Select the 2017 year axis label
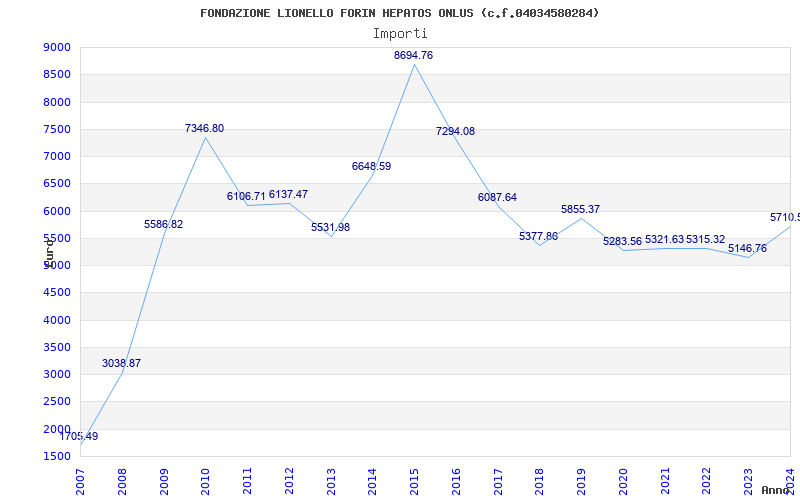 click(x=498, y=482)
